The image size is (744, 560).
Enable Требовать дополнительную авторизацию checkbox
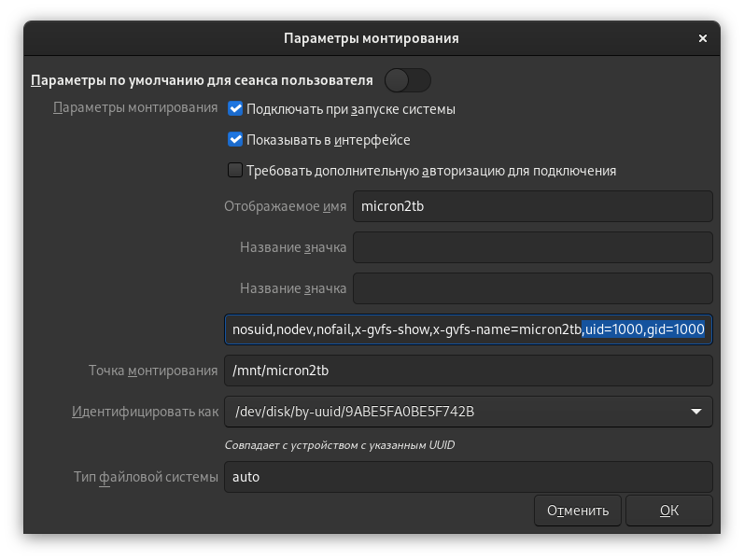coord(235,171)
